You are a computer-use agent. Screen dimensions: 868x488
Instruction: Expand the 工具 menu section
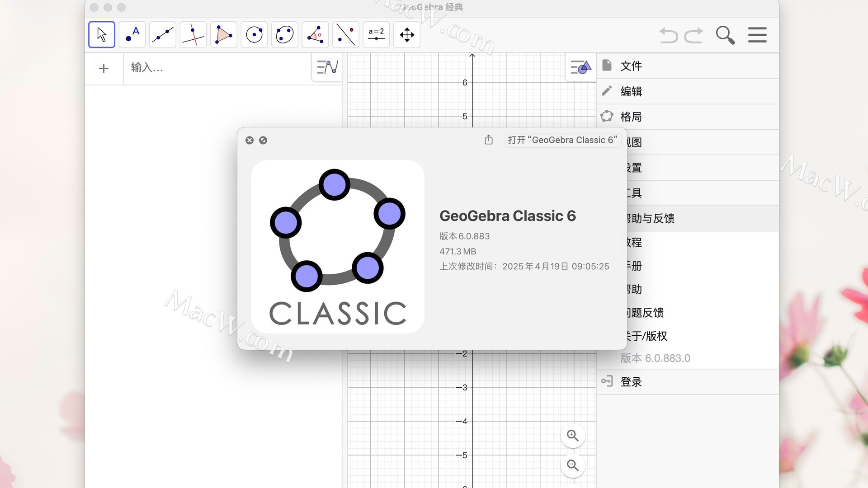pos(702,193)
